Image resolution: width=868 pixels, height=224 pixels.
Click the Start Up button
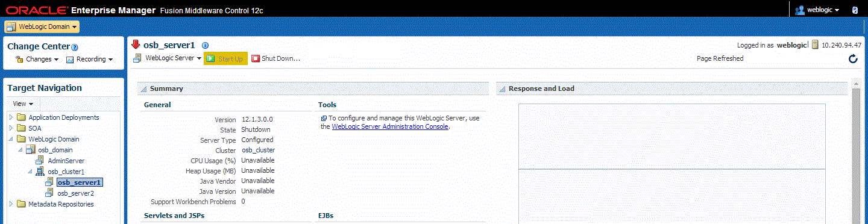[225, 58]
